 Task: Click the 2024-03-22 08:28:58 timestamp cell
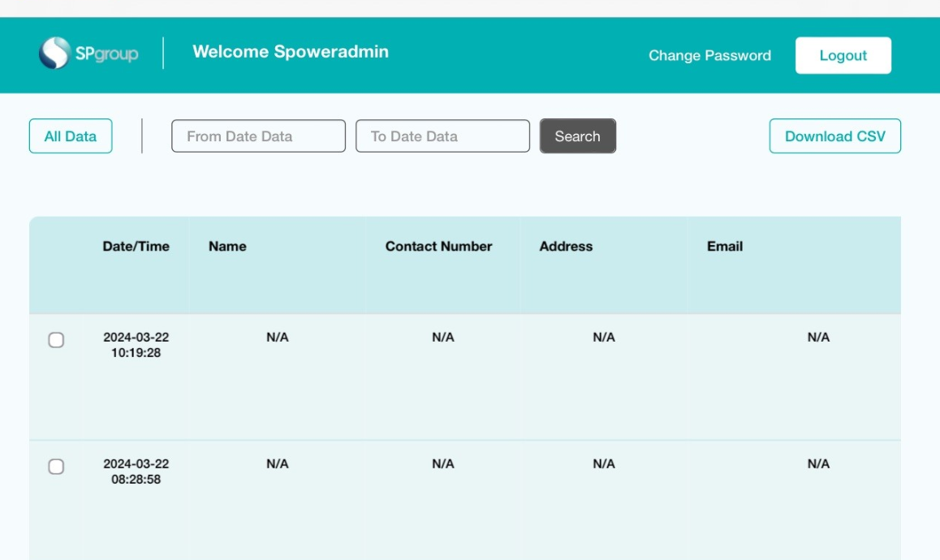click(136, 472)
